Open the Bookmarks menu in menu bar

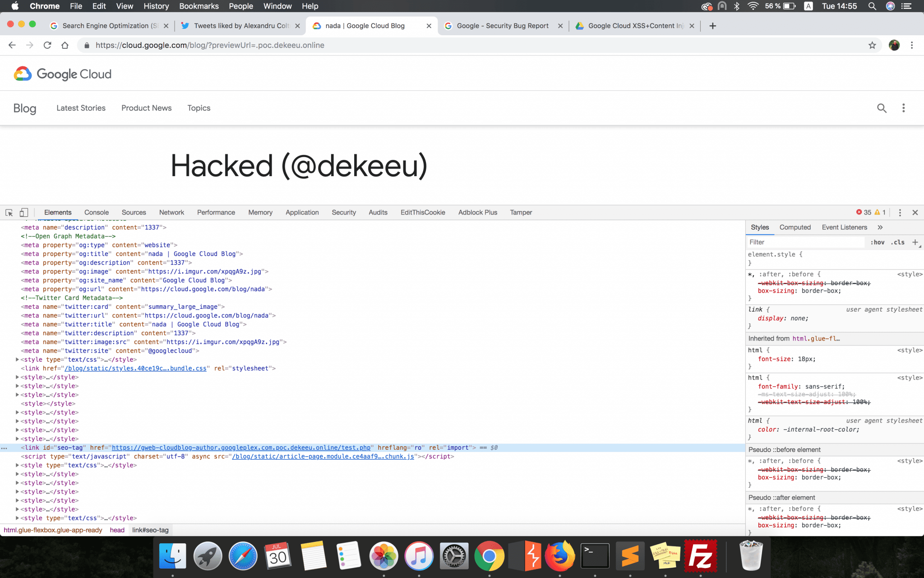pos(199,6)
